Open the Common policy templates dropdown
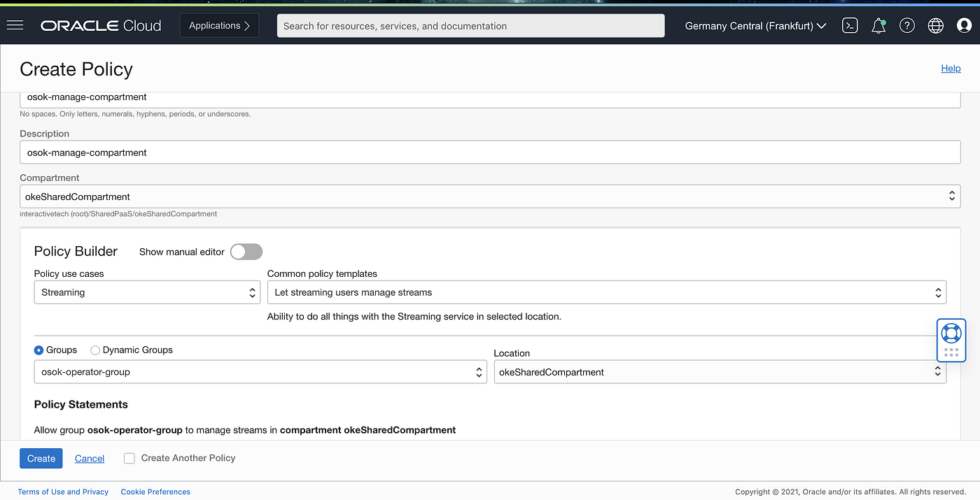980x500 pixels. pos(607,292)
